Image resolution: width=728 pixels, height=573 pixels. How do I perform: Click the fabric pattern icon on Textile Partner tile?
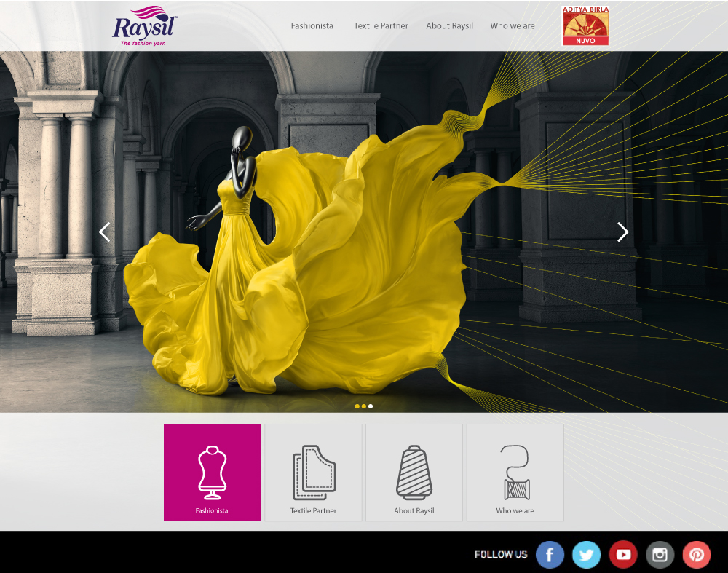(314, 473)
